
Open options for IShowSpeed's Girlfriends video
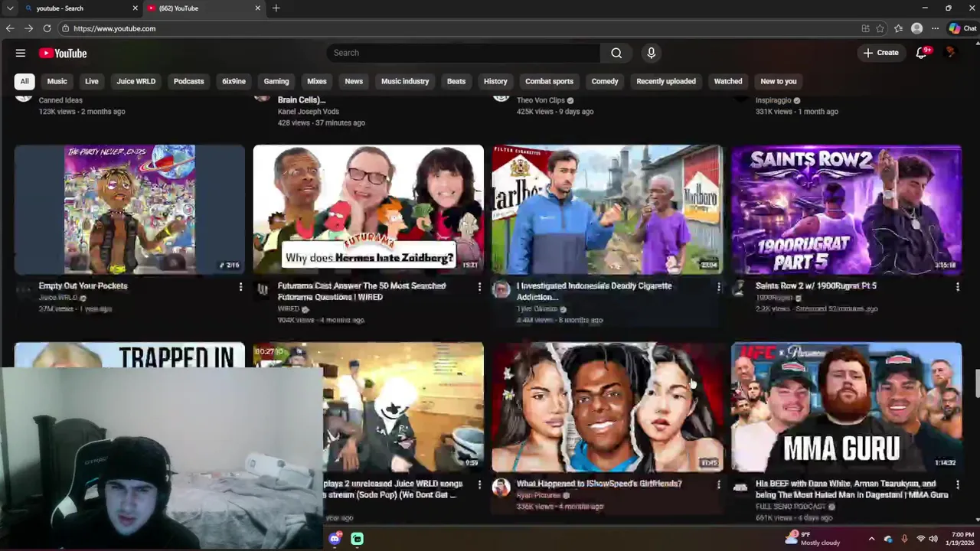(718, 484)
